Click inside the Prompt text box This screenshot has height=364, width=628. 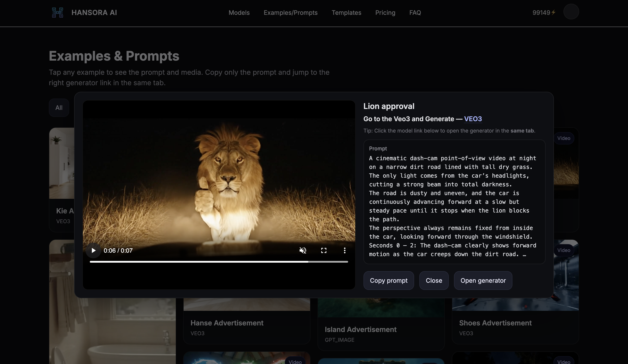tap(454, 202)
